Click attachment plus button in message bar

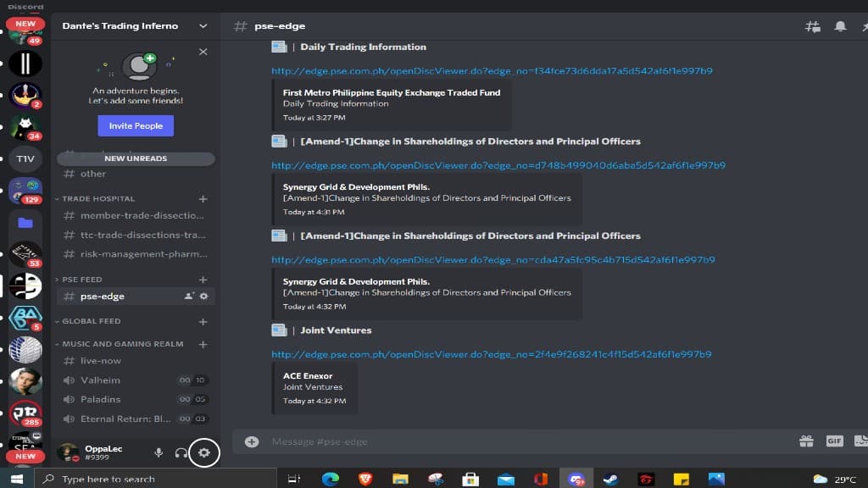[252, 441]
